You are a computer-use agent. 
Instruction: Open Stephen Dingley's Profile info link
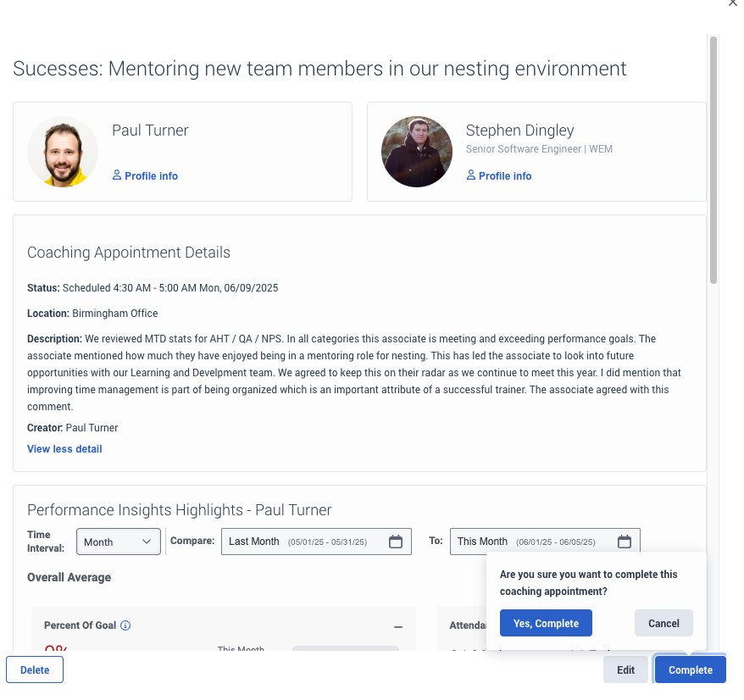[x=499, y=175]
